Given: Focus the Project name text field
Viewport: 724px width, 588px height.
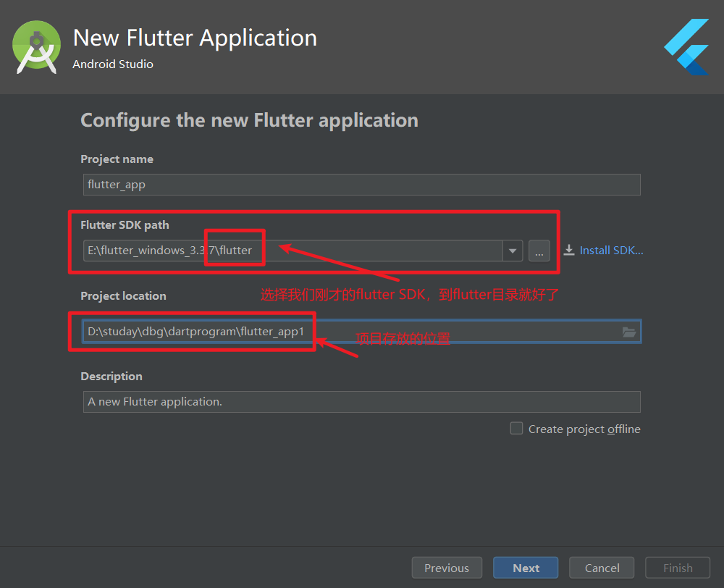Looking at the screenshot, I should (362, 185).
